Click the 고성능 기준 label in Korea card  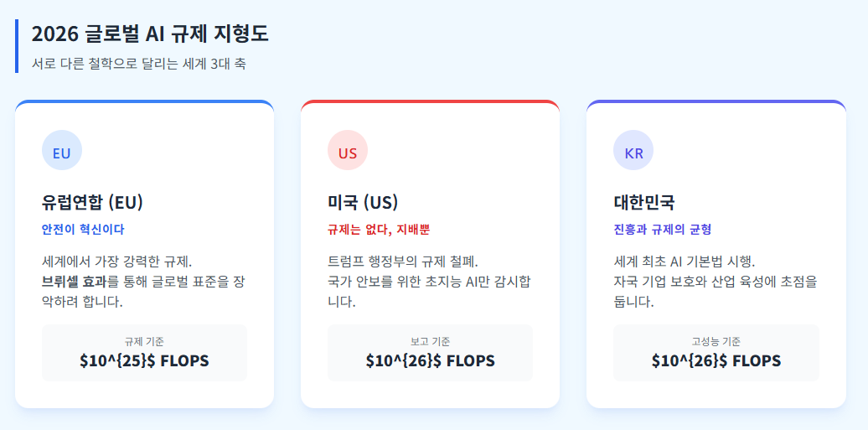pos(716,341)
